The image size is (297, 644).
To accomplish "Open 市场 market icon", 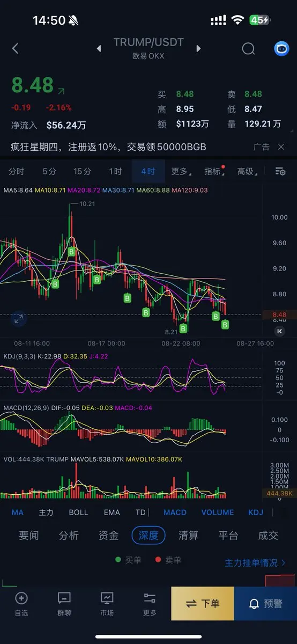I will tap(107, 604).
